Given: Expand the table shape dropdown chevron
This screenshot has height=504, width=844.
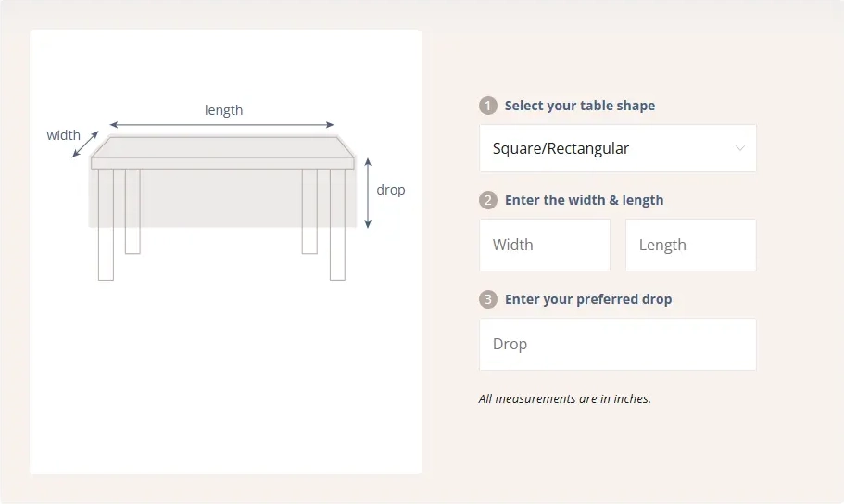Looking at the screenshot, I should 739,148.
